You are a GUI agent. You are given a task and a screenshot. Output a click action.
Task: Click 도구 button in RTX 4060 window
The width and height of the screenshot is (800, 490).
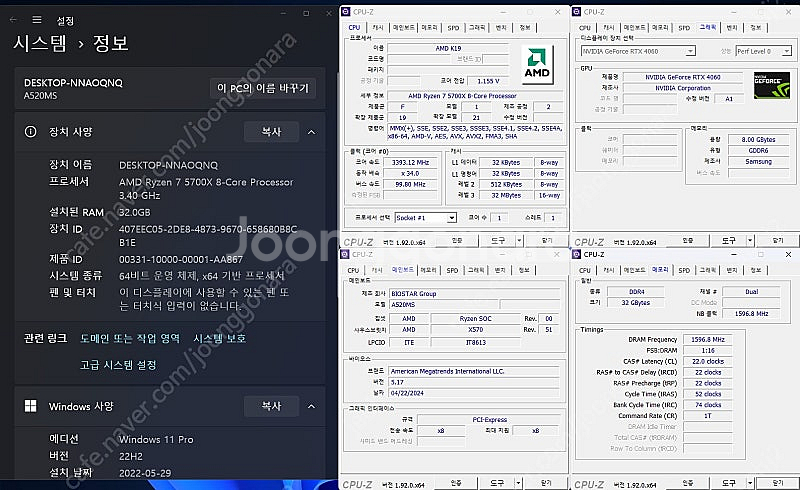pyautogui.click(x=729, y=240)
